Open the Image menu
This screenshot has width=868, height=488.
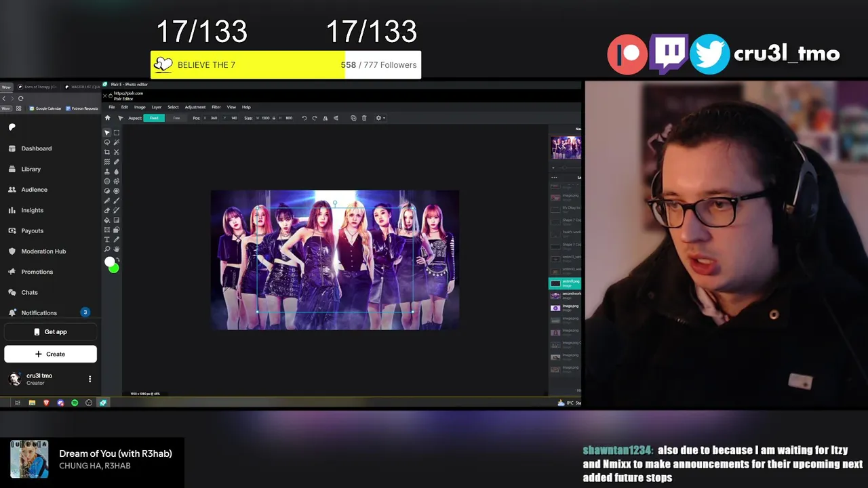click(140, 107)
